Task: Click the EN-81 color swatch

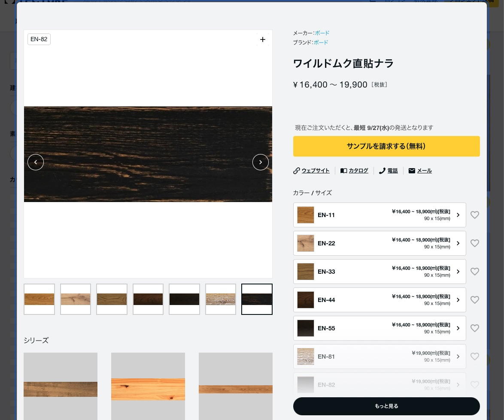Action: click(x=305, y=356)
